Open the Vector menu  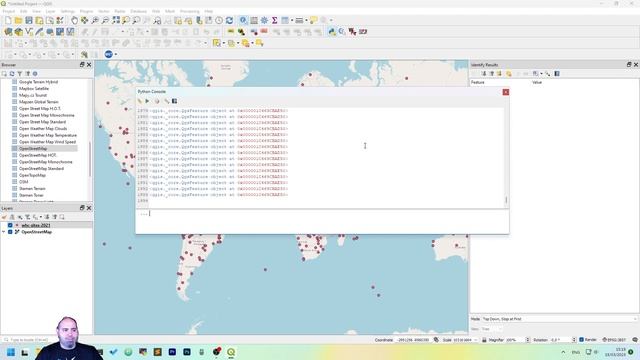(x=104, y=11)
